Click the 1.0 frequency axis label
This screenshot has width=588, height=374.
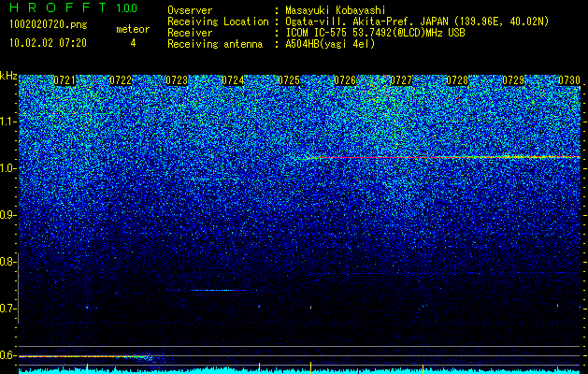[x=7, y=168]
